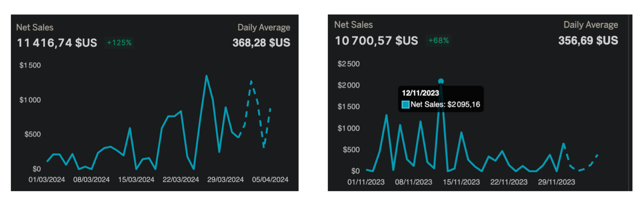Click the 11 416,74 $US net sales total
The height and width of the screenshot is (204, 644).
pyautogui.click(x=57, y=43)
